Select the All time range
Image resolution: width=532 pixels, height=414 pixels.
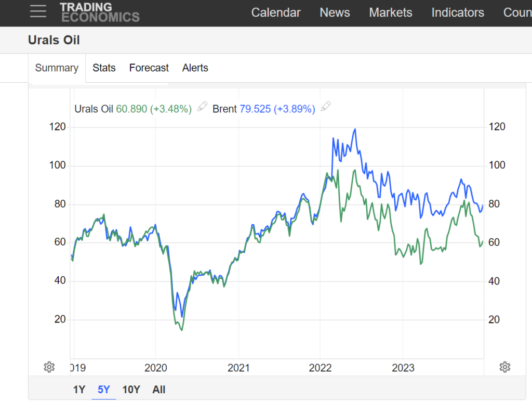[x=158, y=389]
